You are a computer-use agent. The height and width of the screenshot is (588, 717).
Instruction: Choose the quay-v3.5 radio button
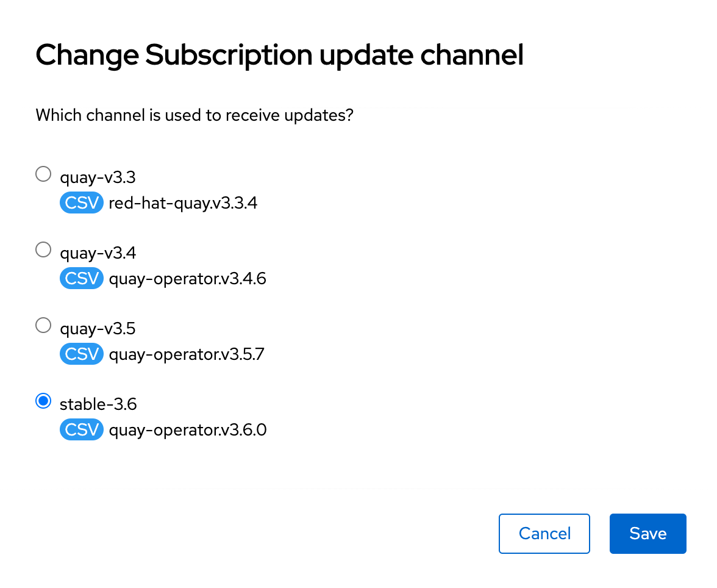coord(43,326)
